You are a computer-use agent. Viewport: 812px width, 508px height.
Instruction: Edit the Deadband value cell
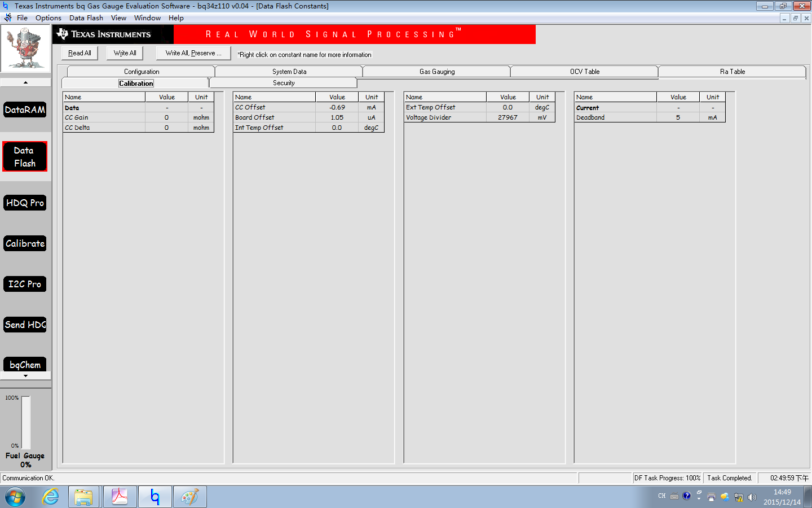pyautogui.click(x=678, y=117)
